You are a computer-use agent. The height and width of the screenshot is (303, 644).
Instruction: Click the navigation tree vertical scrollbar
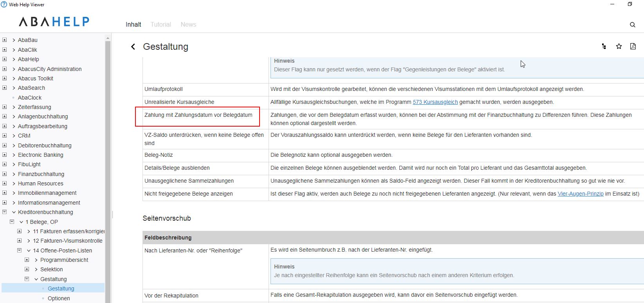(108, 172)
